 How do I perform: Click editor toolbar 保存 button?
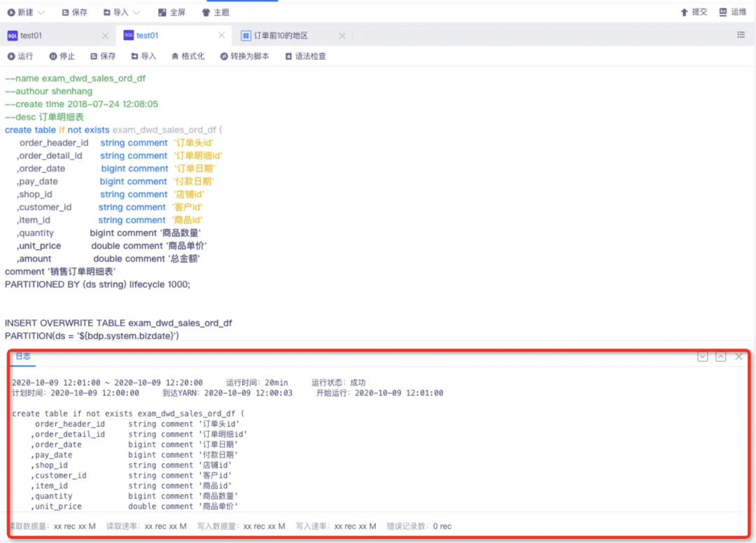[x=103, y=57]
